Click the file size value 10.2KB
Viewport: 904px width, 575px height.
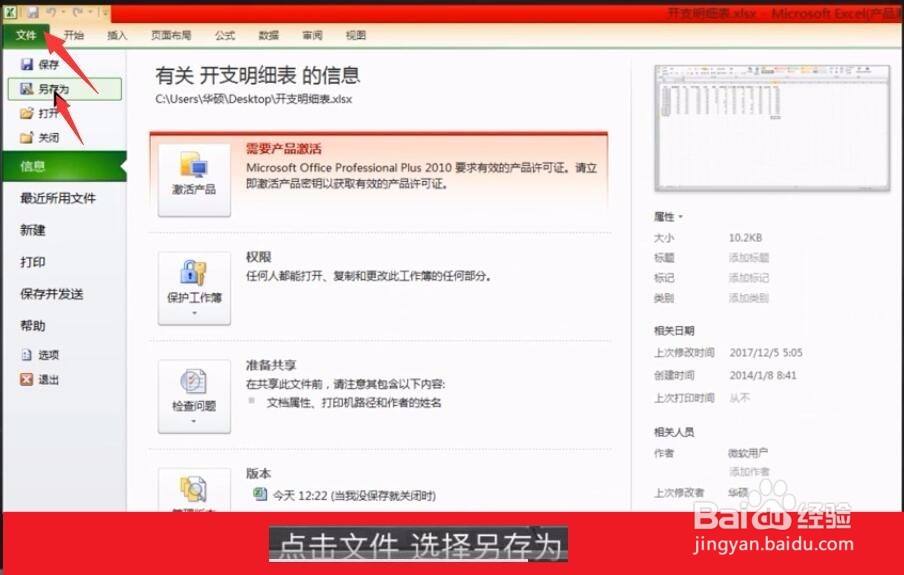coord(745,238)
